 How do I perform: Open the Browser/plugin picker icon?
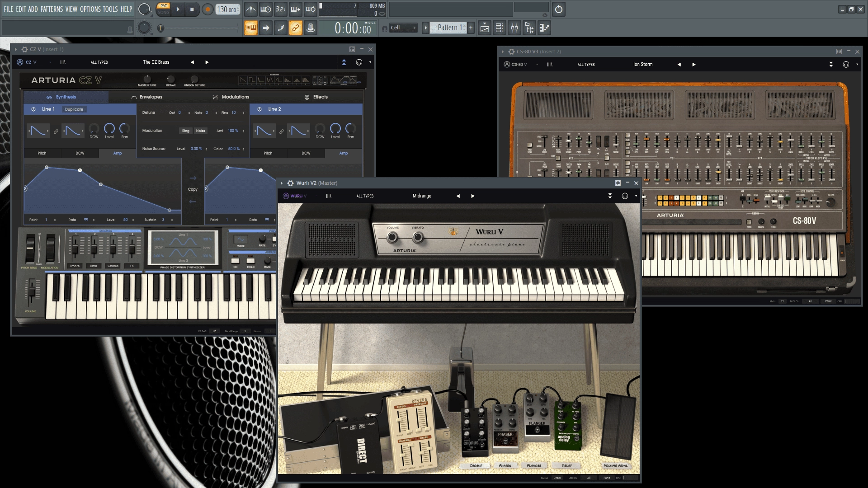[529, 28]
